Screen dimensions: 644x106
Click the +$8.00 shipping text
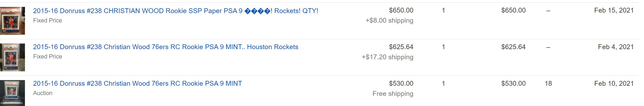pyautogui.click(x=389, y=21)
